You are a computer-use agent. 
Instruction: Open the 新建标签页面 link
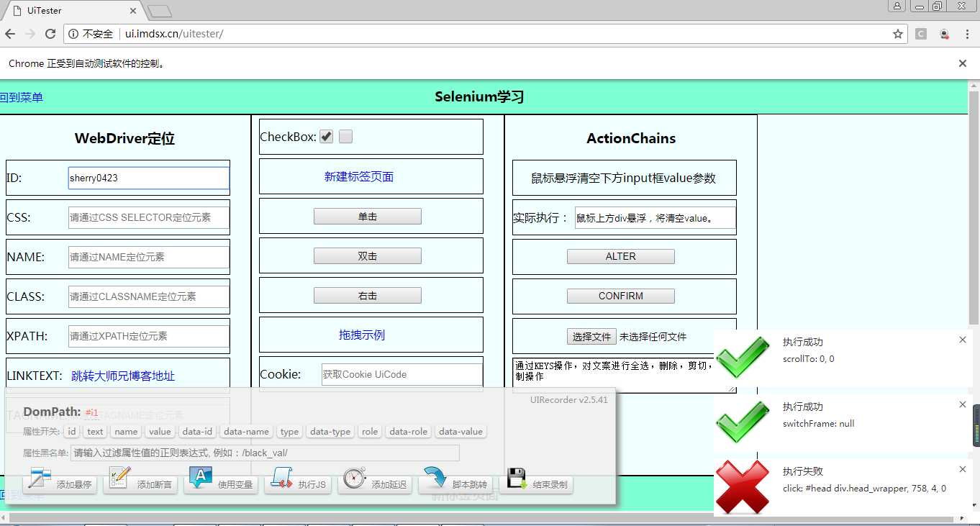[x=359, y=176]
